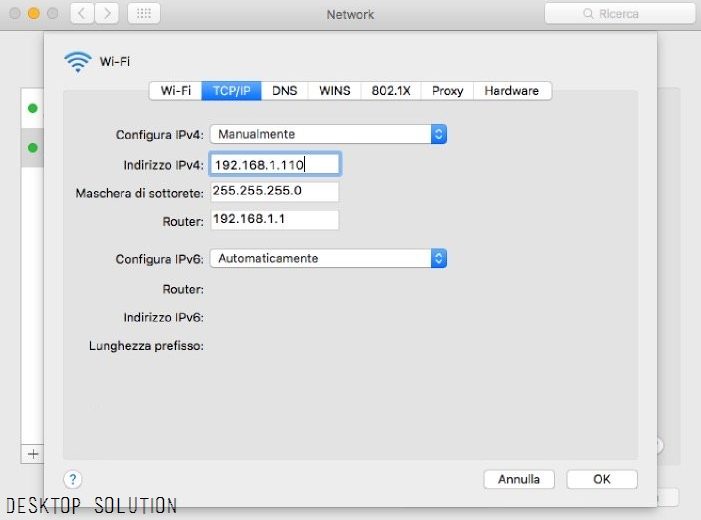Cancel changes with the Annulla button
The width and height of the screenshot is (701, 520).
(519, 479)
